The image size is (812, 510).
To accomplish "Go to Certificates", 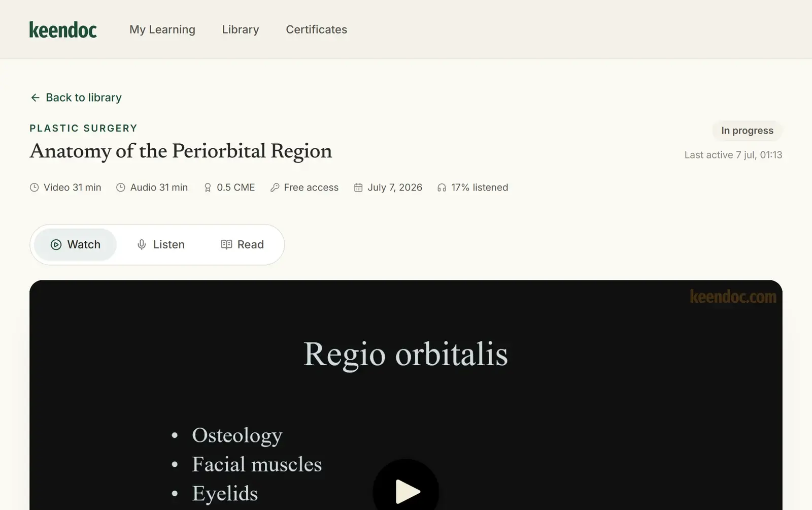I will click(x=317, y=29).
